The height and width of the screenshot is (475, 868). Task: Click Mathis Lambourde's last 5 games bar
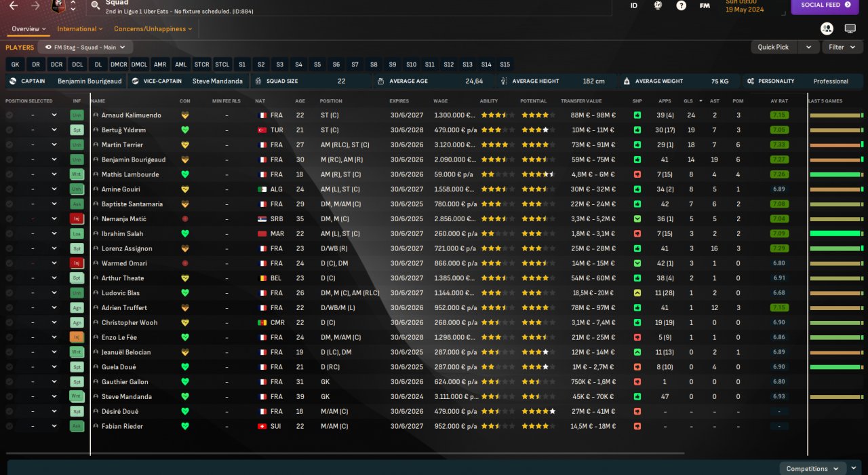(837, 174)
